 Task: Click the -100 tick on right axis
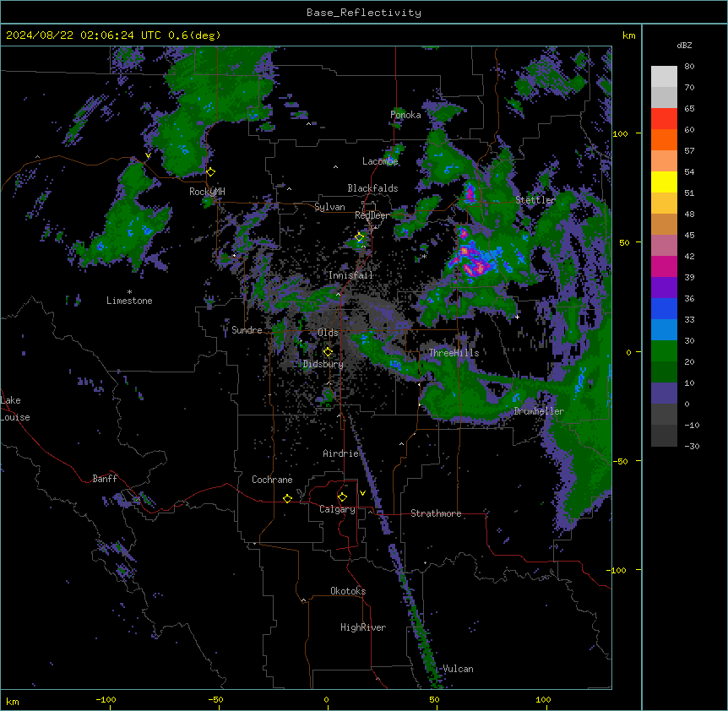pyautogui.click(x=617, y=570)
